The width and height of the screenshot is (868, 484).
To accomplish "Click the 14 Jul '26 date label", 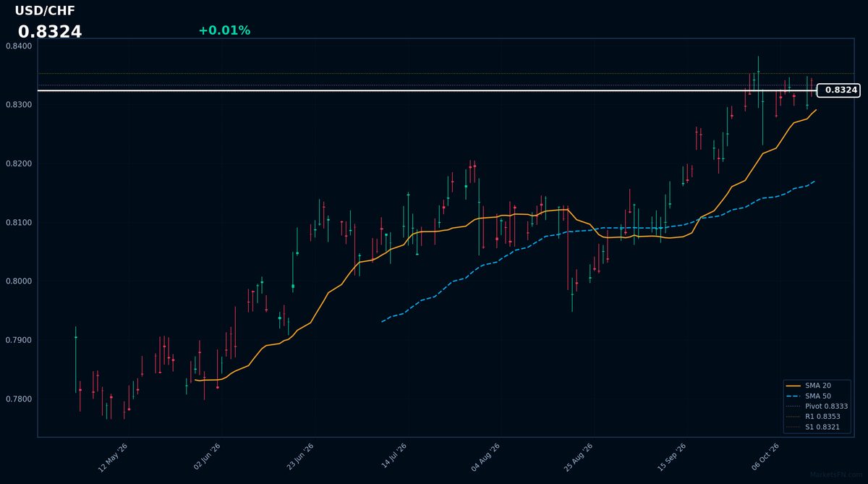I will point(393,457).
